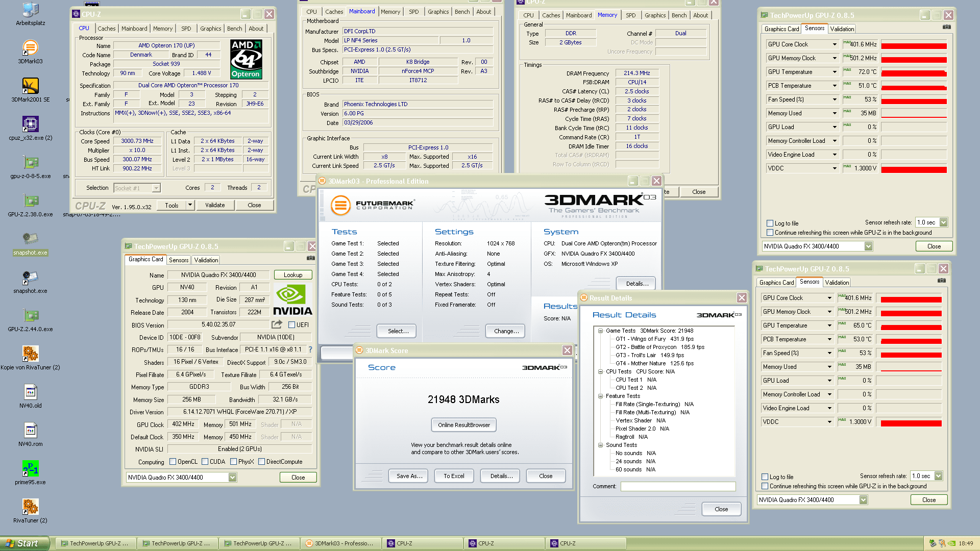Viewport: 980px width, 551px height.
Task: Open sensor refresh rate dropdown in top-right GPU-Z
Action: point(943,222)
